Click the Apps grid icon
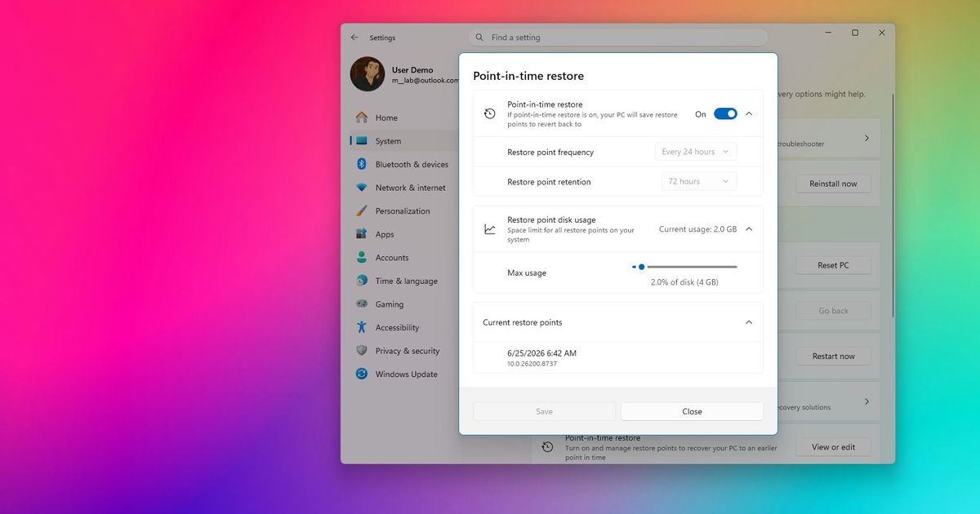This screenshot has height=514, width=980. coord(362,234)
